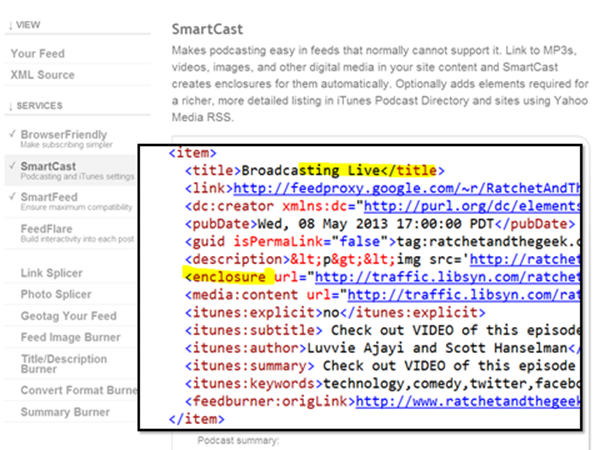The image size is (600, 450).
Task: Click the itunes:author 'Luvvie Ajayi and Scott Hanselman' text
Action: pos(437,348)
